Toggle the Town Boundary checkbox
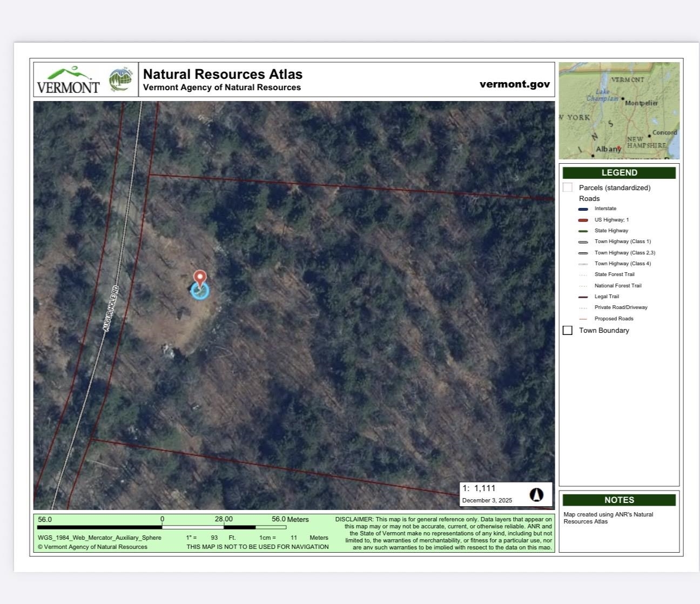 click(568, 330)
